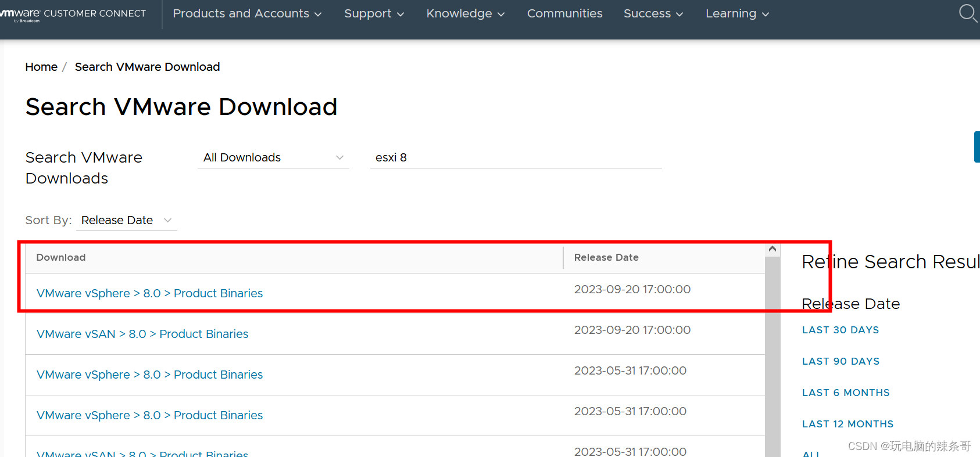Expand Products and Accounts menu
Screen dimensions: 980x457
(247, 13)
